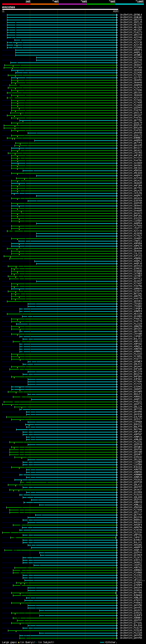This screenshot has height=644, width=146.
Task: Select the label UniRef100_A4QPK6
Action: [131, 85]
